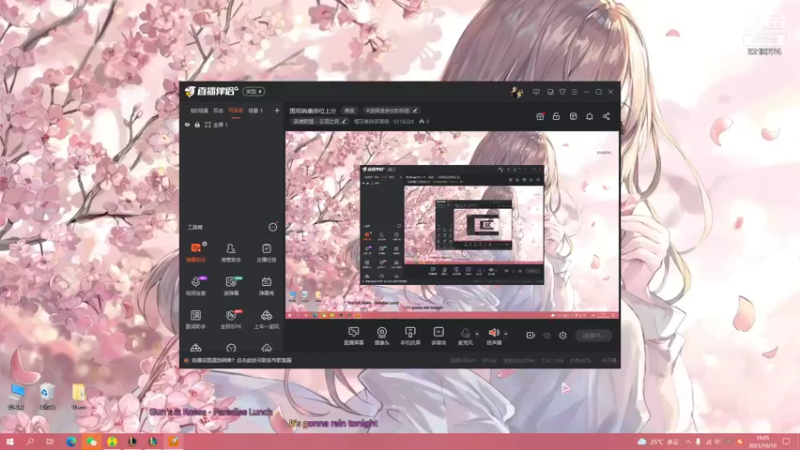
Task: Open WeChat from the taskbar
Action: 91,441
